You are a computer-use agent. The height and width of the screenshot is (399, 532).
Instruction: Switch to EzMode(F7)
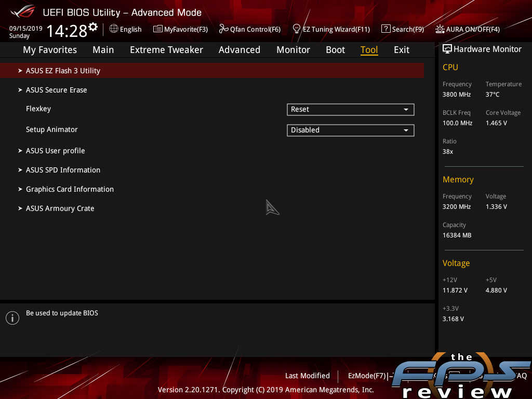tap(367, 376)
